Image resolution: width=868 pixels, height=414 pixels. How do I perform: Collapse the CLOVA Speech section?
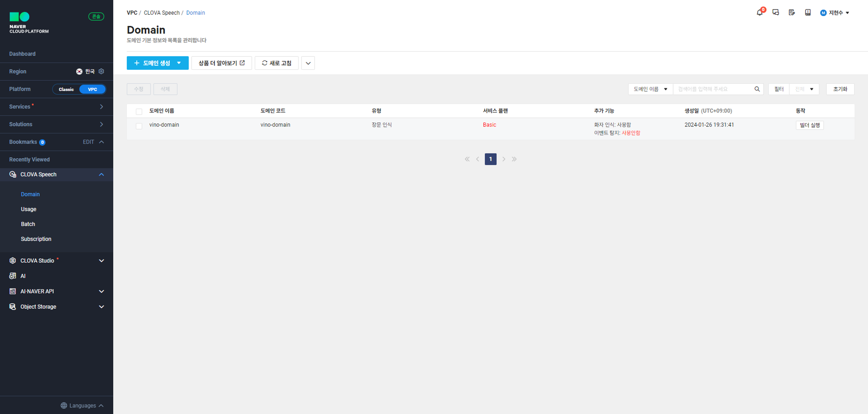tap(102, 174)
